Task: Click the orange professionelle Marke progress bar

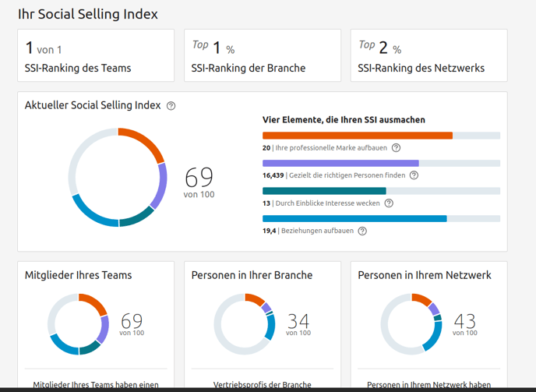Action: point(358,136)
